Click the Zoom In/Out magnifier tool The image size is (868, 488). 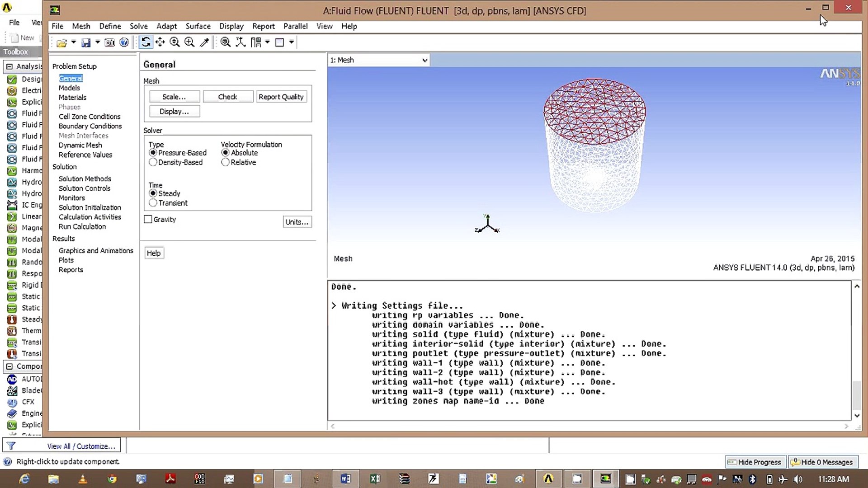[175, 42]
